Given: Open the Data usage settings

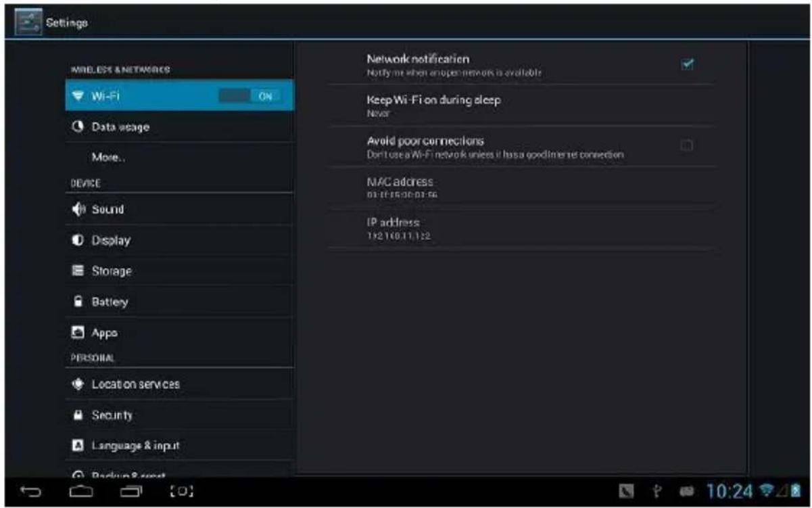Looking at the screenshot, I should tap(180, 127).
